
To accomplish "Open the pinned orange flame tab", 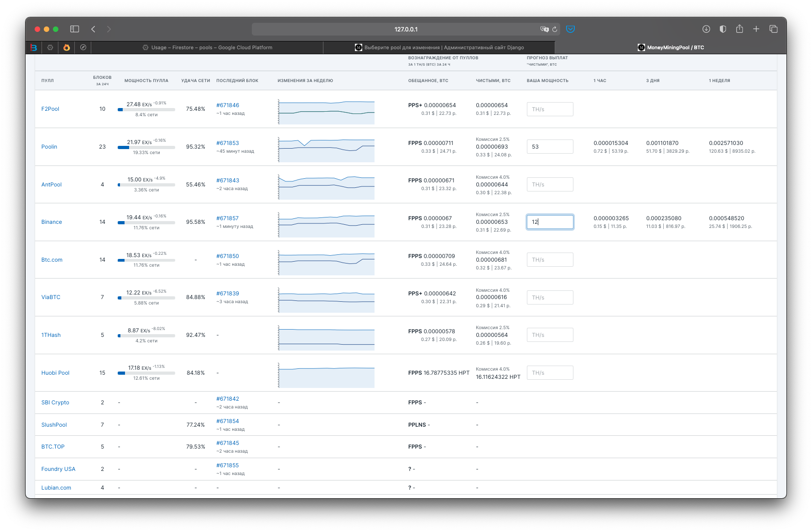I will (x=67, y=47).
